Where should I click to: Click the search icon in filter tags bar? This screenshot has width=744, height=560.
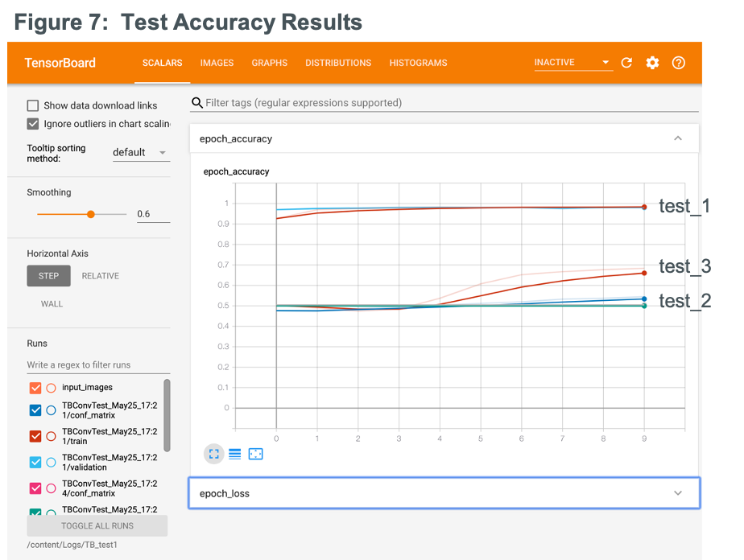click(197, 103)
